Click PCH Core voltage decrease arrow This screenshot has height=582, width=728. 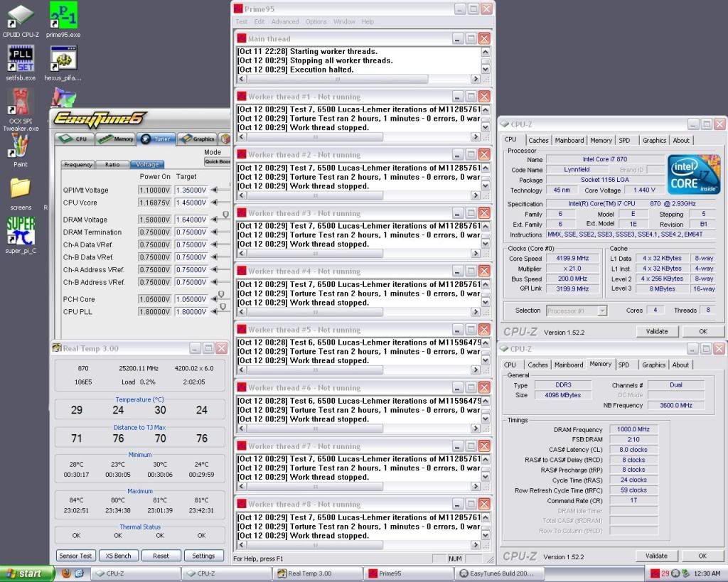point(214,299)
